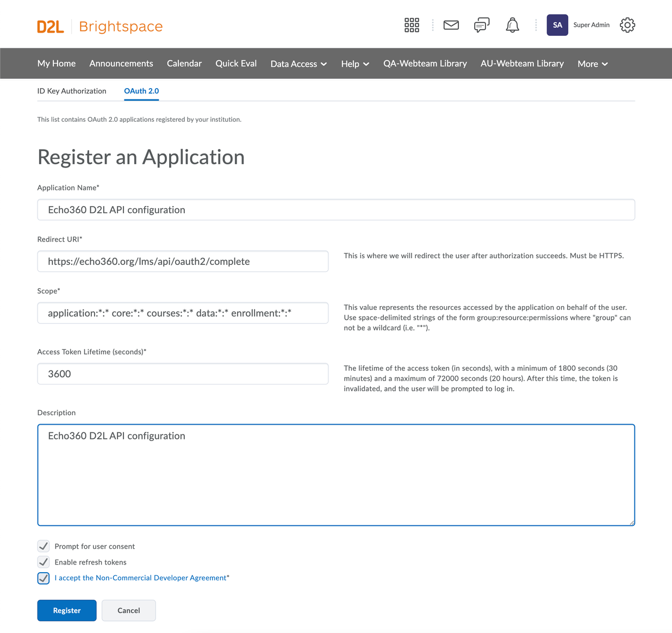Focus the Scope input field

[183, 313]
